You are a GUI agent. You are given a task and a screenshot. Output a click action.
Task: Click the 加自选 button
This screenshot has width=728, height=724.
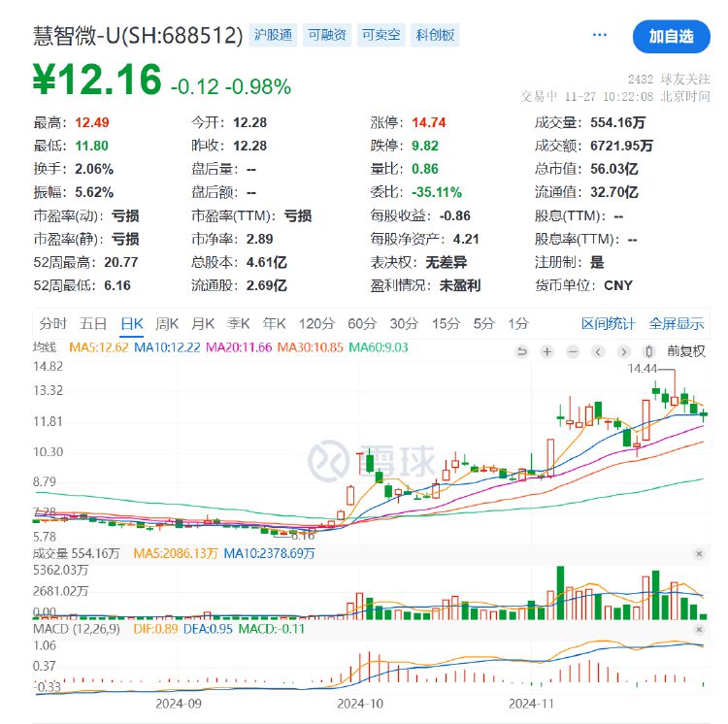click(672, 36)
